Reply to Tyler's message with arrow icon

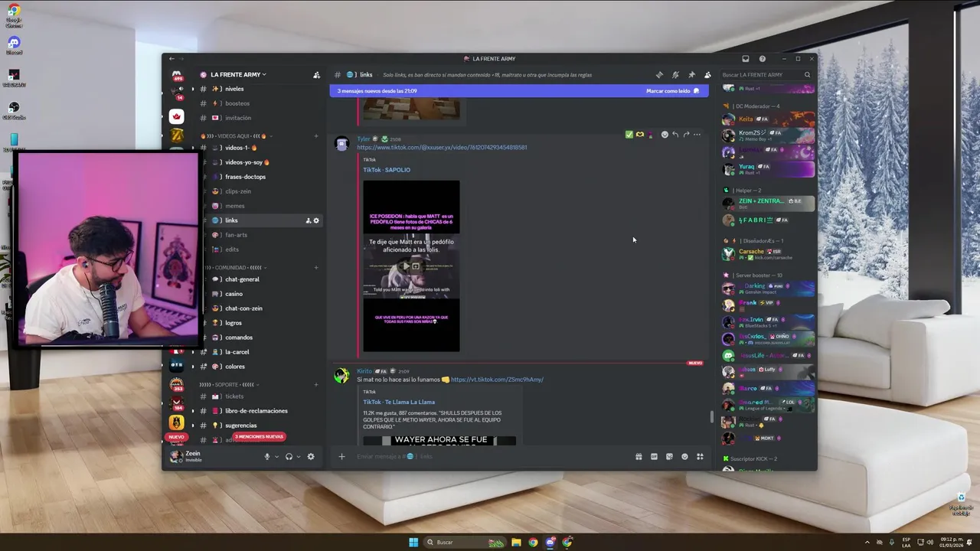675,135
